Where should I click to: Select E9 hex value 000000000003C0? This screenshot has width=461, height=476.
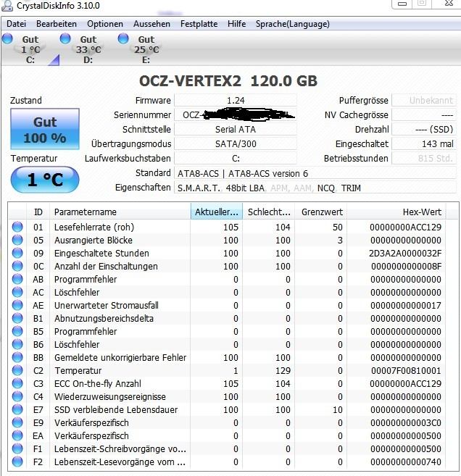coord(406,423)
